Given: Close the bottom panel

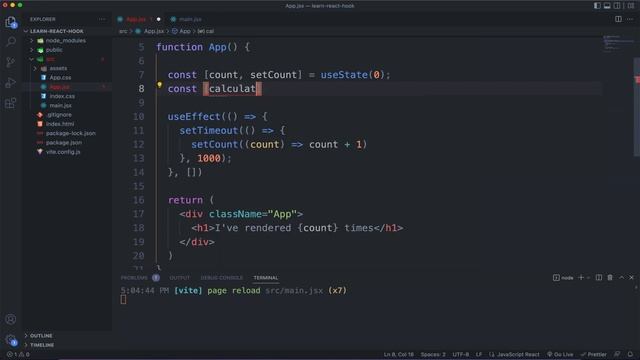Looking at the screenshot, I should (631, 278).
